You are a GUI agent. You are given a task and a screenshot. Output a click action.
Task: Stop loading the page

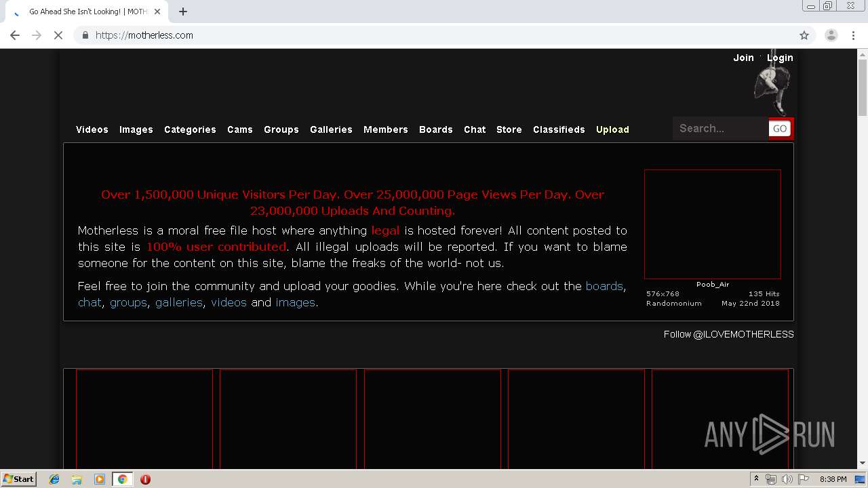point(58,35)
